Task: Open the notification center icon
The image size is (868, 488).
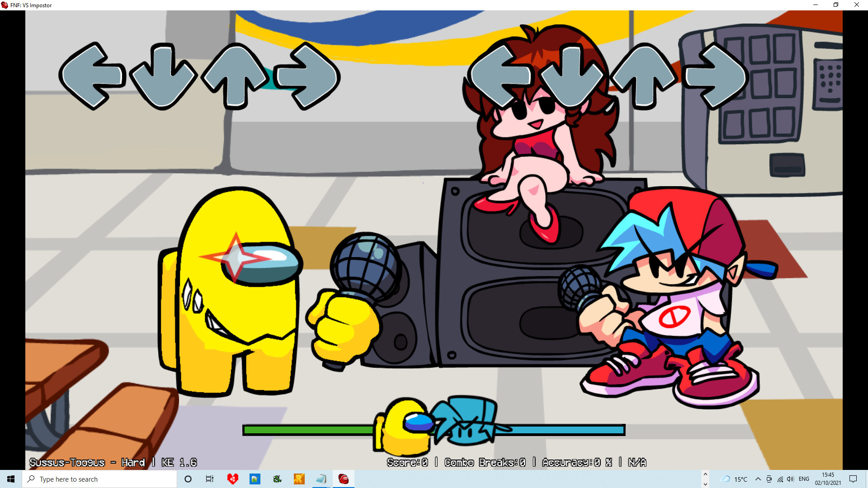Action: (x=853, y=479)
